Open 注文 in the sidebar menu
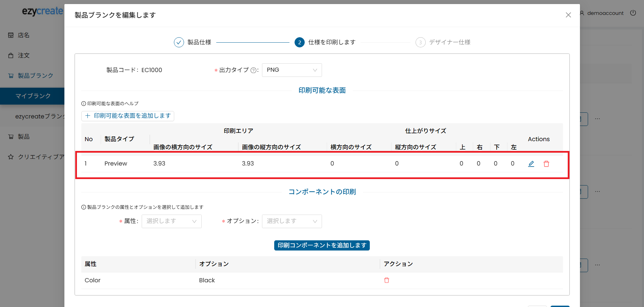The image size is (644, 307). [24, 56]
